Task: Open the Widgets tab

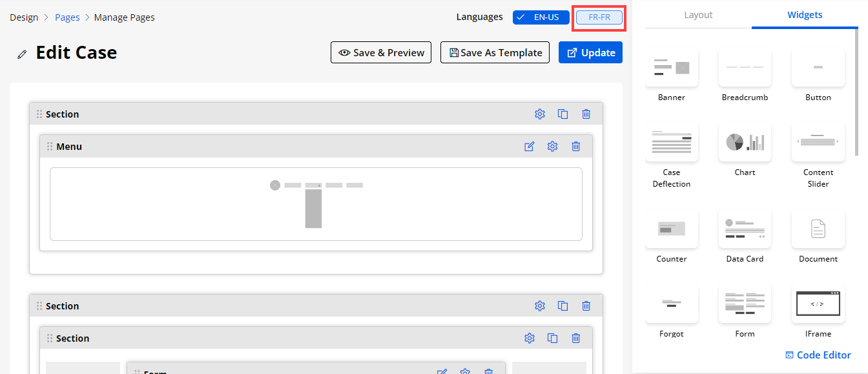Action: (805, 15)
